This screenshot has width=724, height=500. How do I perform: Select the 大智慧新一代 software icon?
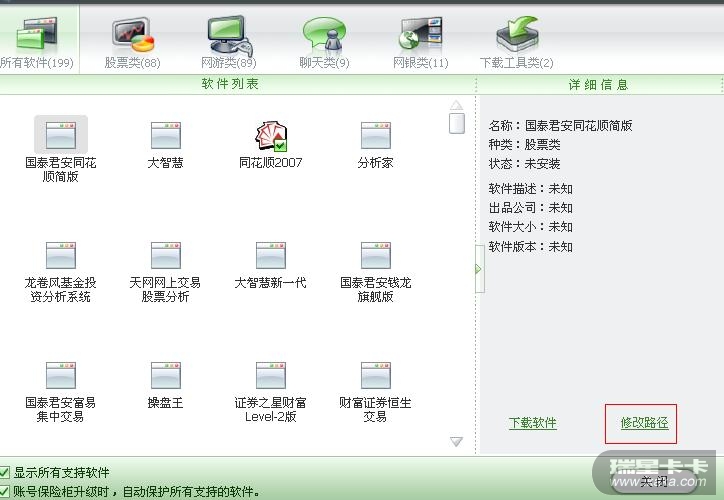pyautogui.click(x=271, y=255)
